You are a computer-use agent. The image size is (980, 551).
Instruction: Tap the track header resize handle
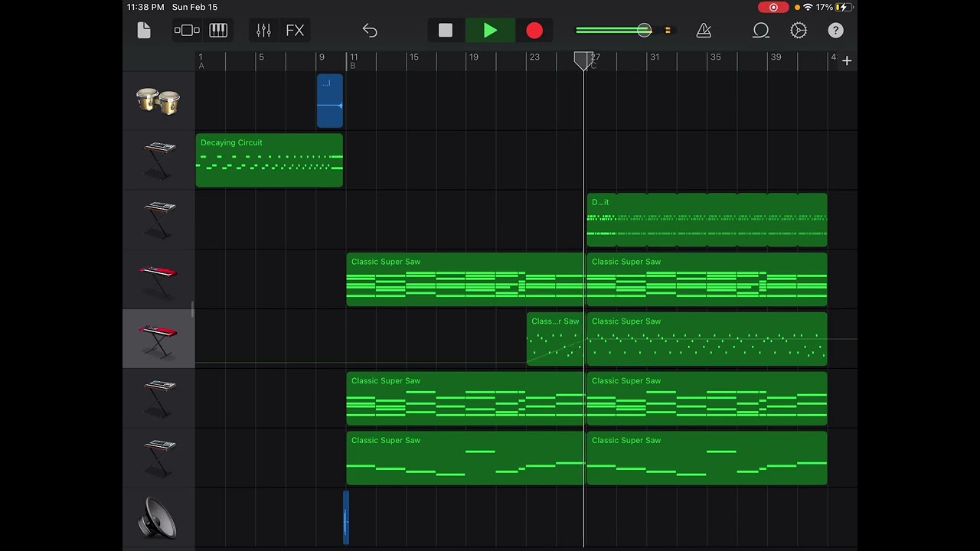pos(192,310)
